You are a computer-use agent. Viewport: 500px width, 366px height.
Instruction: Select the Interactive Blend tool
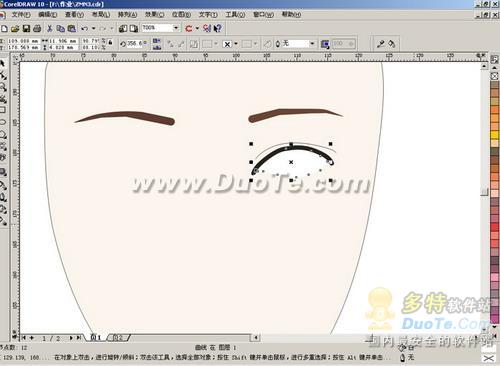point(3,172)
